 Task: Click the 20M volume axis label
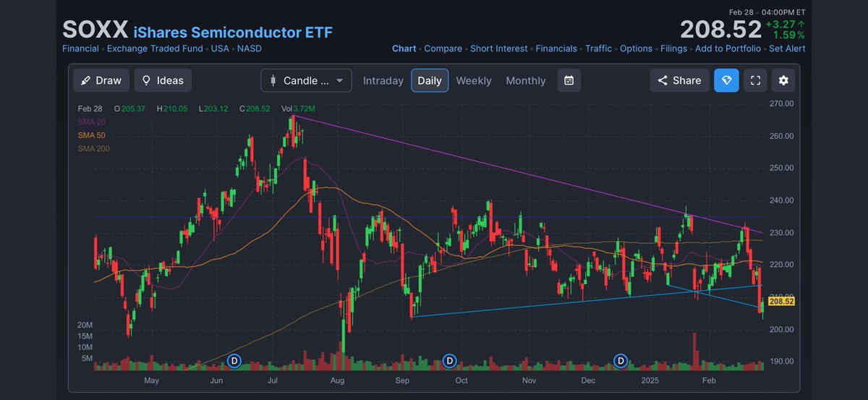coord(86,325)
